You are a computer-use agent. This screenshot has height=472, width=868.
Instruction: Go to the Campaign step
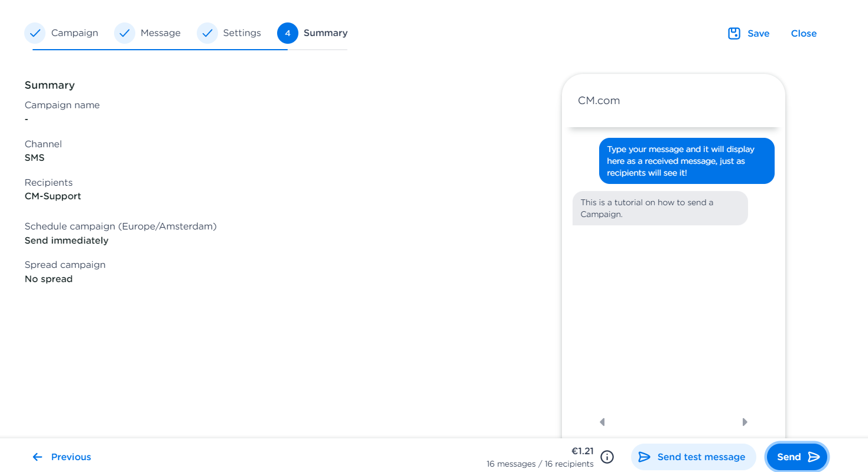tap(74, 33)
